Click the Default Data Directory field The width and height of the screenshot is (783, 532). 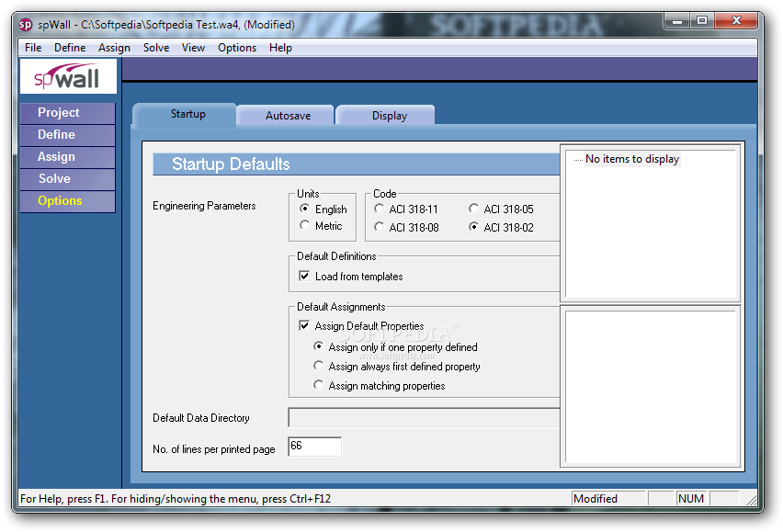424,418
